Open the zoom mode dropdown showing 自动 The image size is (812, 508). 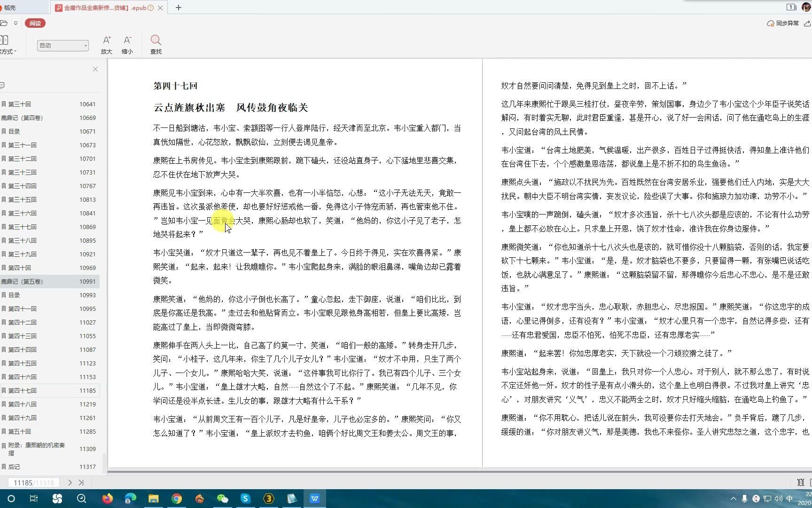[63, 46]
